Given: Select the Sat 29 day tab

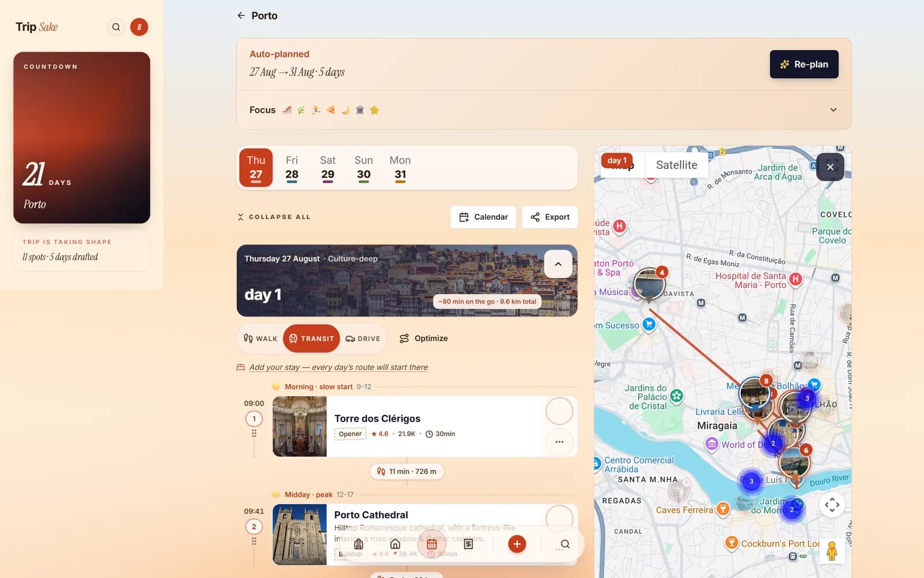Looking at the screenshot, I should coord(327,168).
